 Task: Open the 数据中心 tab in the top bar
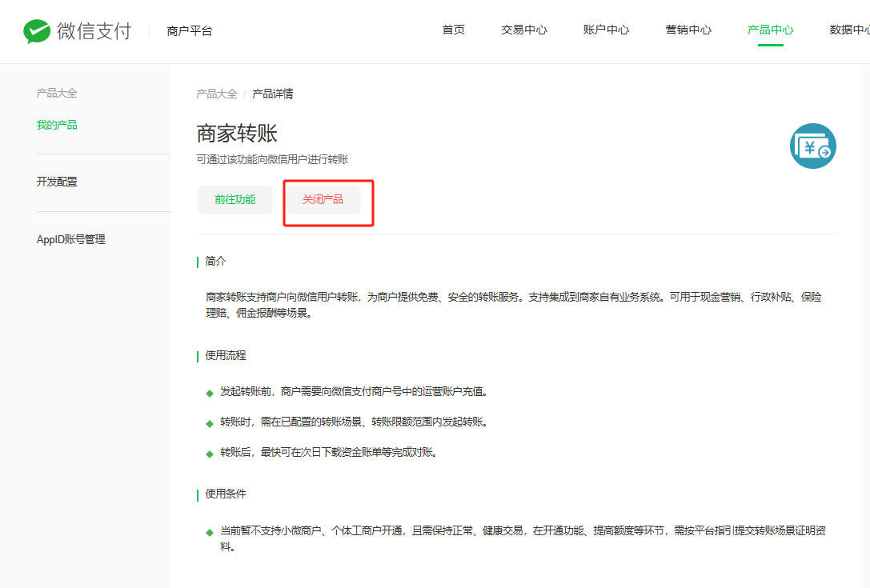tap(848, 30)
